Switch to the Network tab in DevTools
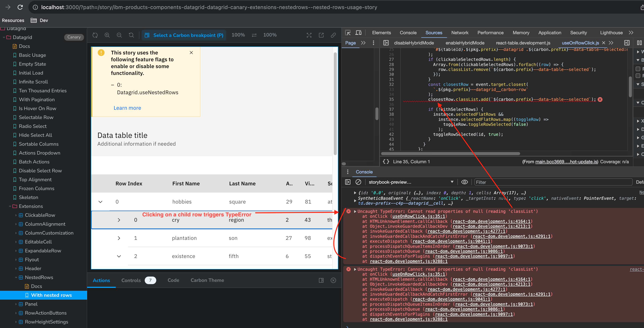This screenshot has height=328, width=644. point(460,33)
